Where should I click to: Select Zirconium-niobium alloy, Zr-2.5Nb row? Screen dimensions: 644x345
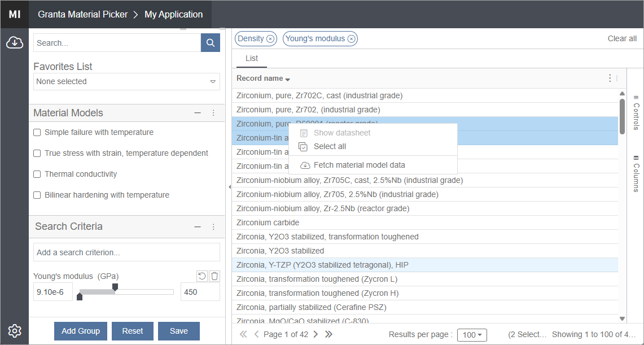tap(425, 209)
